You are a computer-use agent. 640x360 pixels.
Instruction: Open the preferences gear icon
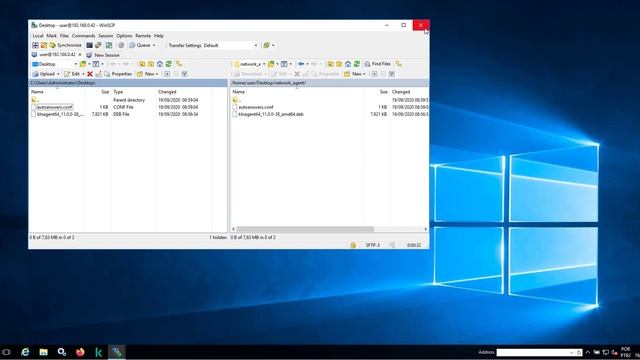coord(121,45)
